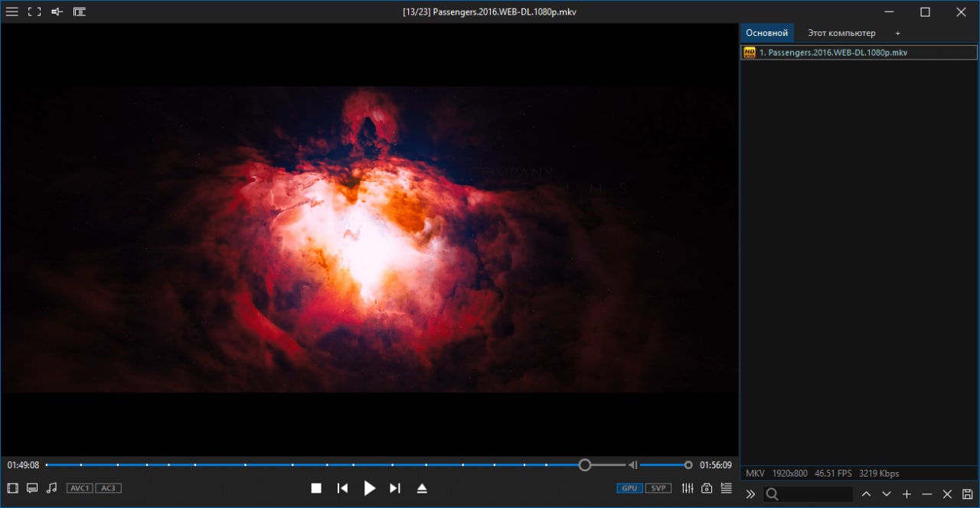Stop playback
Image resolution: width=980 pixels, height=508 pixels.
316,488
